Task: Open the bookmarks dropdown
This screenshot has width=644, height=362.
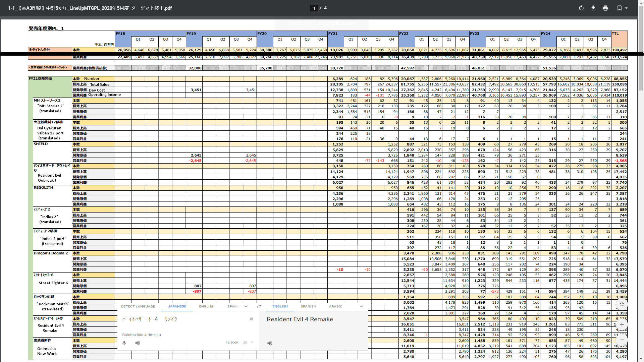Action: click(622, 8)
